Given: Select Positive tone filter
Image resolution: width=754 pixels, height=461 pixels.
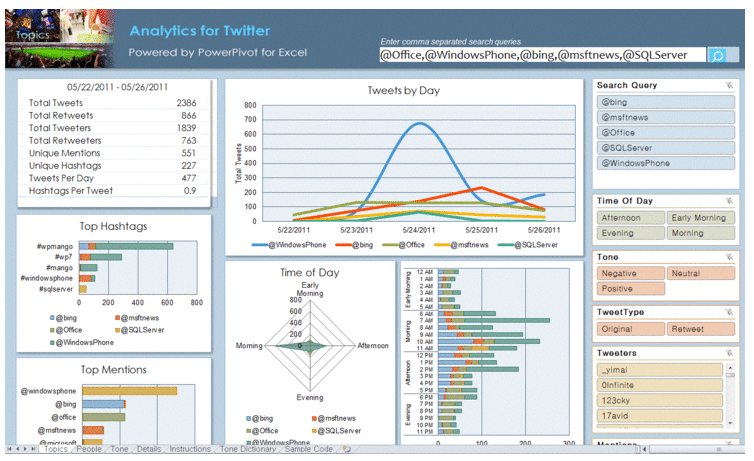Looking at the screenshot, I should click(631, 289).
